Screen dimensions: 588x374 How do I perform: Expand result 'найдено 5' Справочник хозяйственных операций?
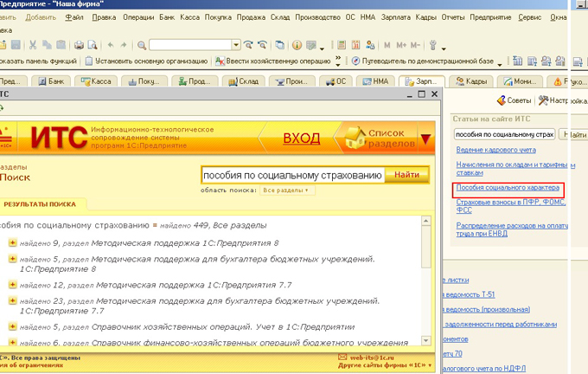12,326
